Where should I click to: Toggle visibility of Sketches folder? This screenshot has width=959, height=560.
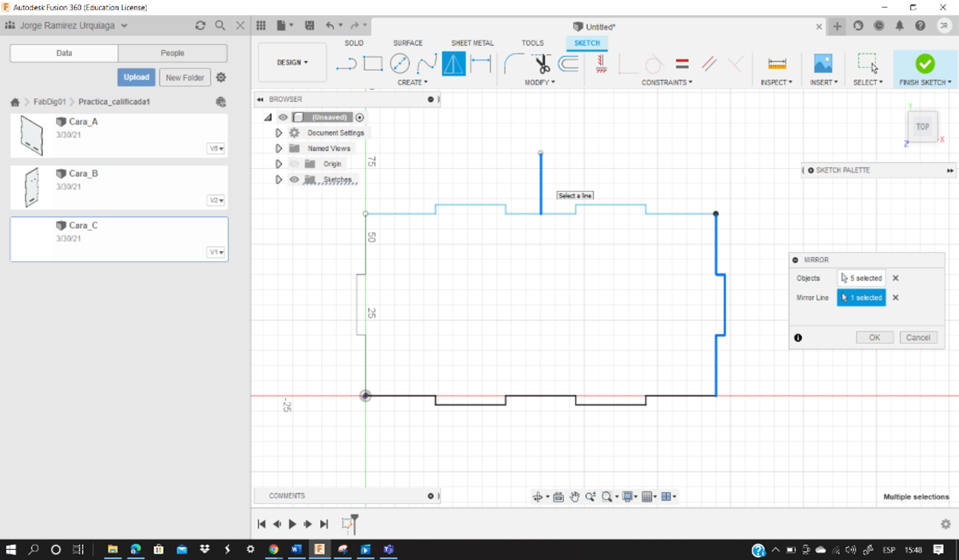295,180
